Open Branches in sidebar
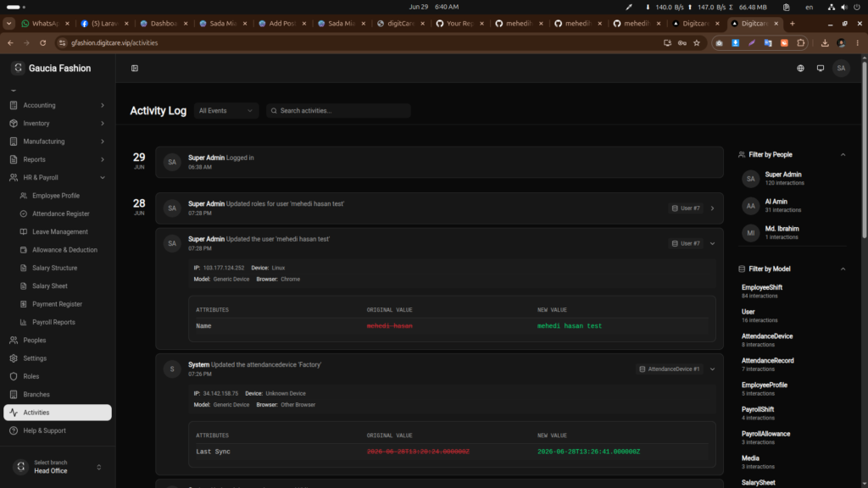 tap(58, 395)
